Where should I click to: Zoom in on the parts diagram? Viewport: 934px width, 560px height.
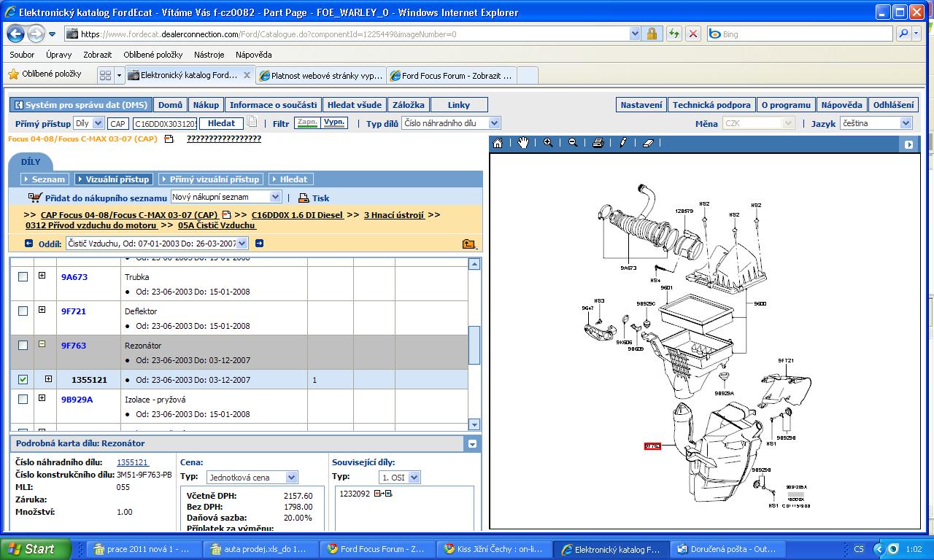point(548,143)
